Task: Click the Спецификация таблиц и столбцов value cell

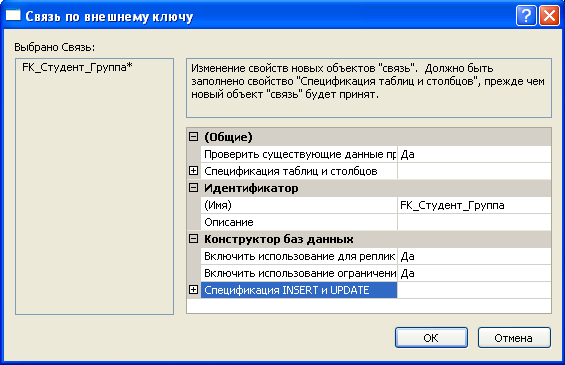Action: coord(474,171)
